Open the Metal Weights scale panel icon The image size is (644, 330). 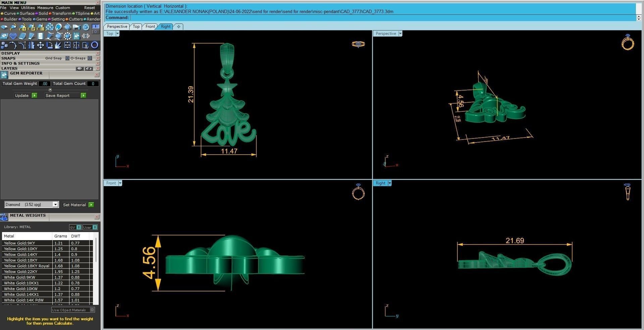point(4,217)
